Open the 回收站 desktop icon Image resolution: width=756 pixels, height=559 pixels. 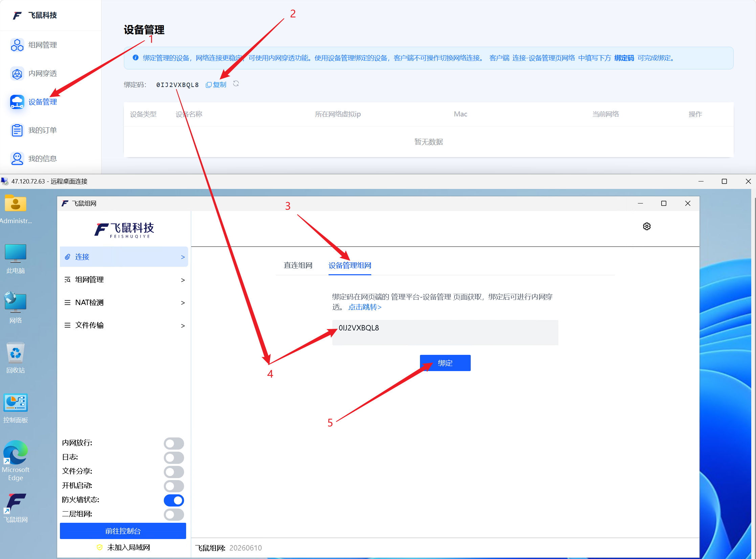(16, 358)
